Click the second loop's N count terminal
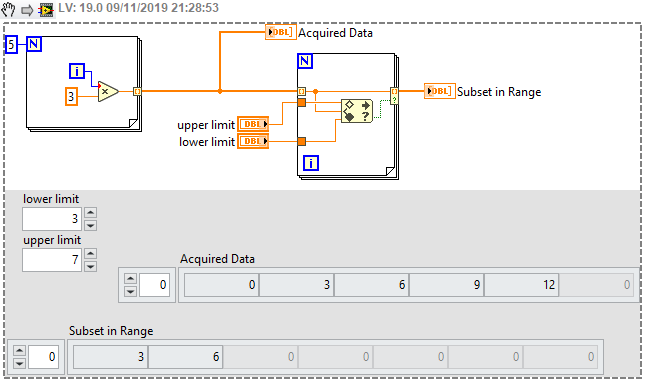Viewport: 645px width, 382px height. (x=304, y=61)
